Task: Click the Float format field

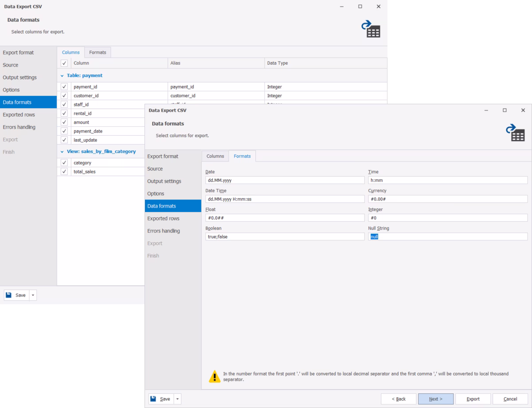Action: (285, 218)
